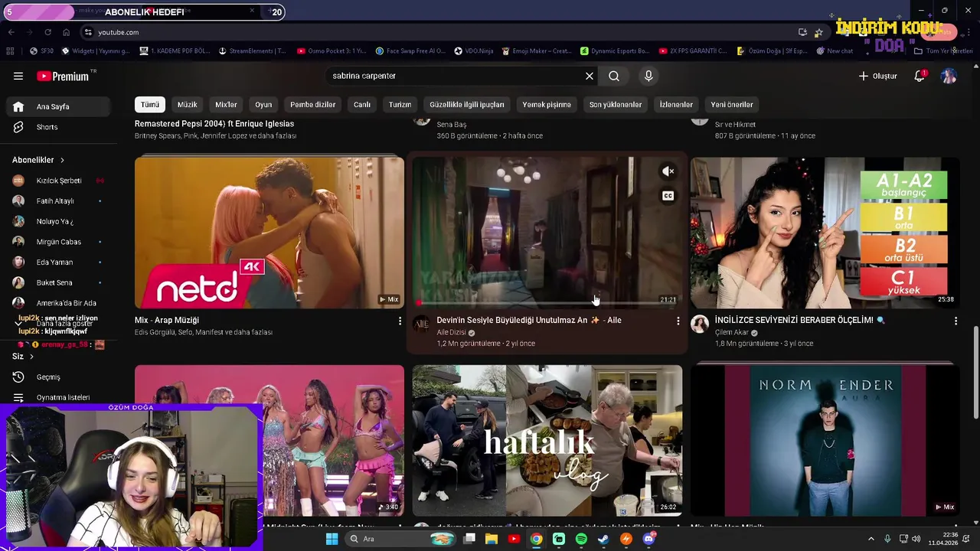Select the Son yüklenenler filter chip
The width and height of the screenshot is (980, 551).
coord(616,105)
